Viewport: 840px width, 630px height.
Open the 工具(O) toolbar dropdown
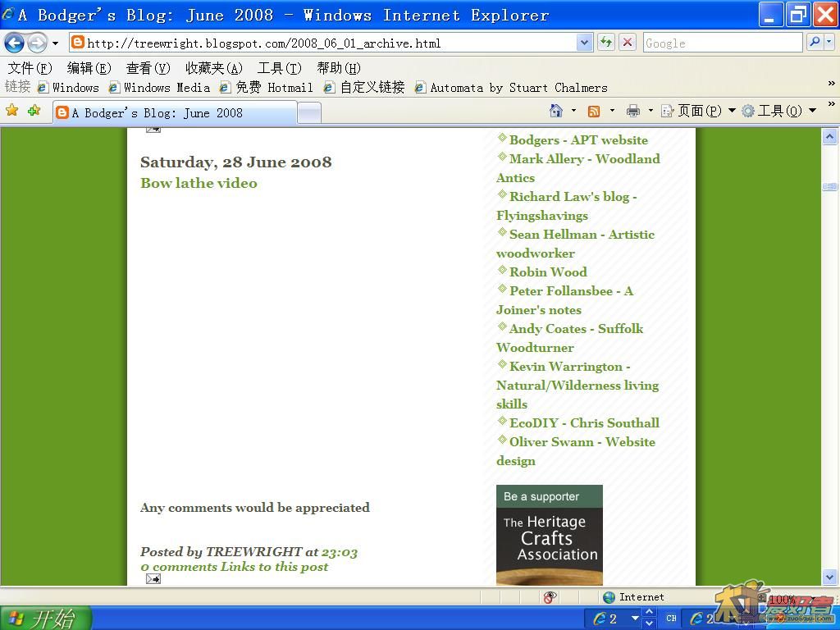[x=778, y=111]
